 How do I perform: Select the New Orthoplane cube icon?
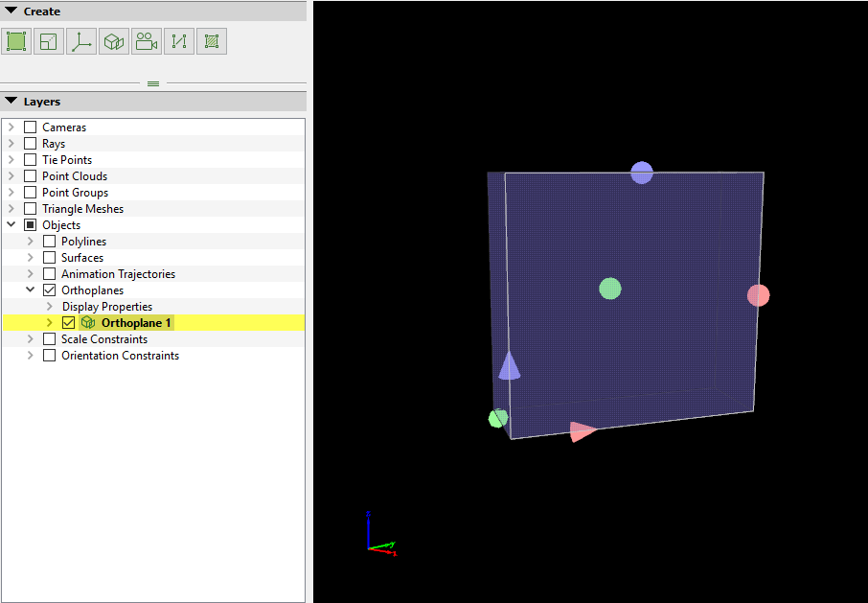[114, 41]
